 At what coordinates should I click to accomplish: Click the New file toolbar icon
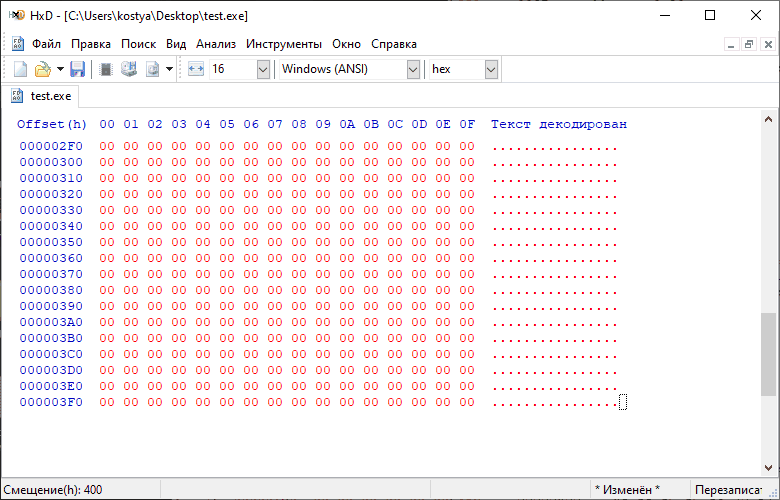click(20, 69)
